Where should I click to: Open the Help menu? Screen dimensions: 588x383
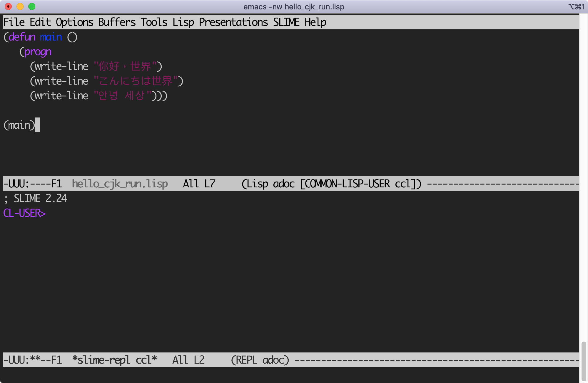[315, 22]
